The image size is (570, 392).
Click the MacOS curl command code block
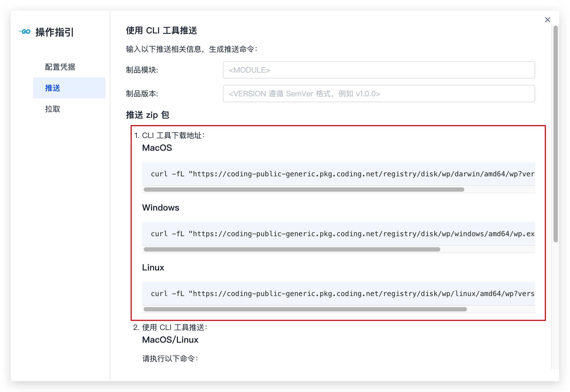pos(338,174)
